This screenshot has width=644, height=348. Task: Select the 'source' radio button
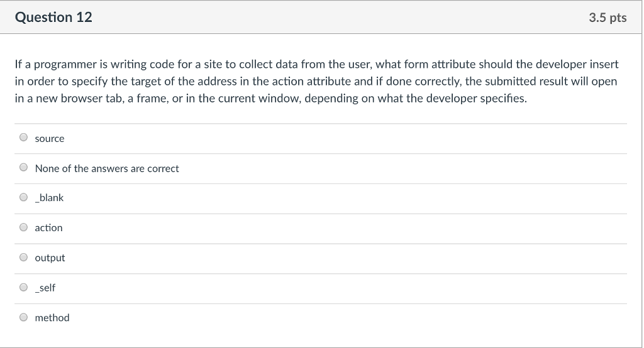pos(24,138)
